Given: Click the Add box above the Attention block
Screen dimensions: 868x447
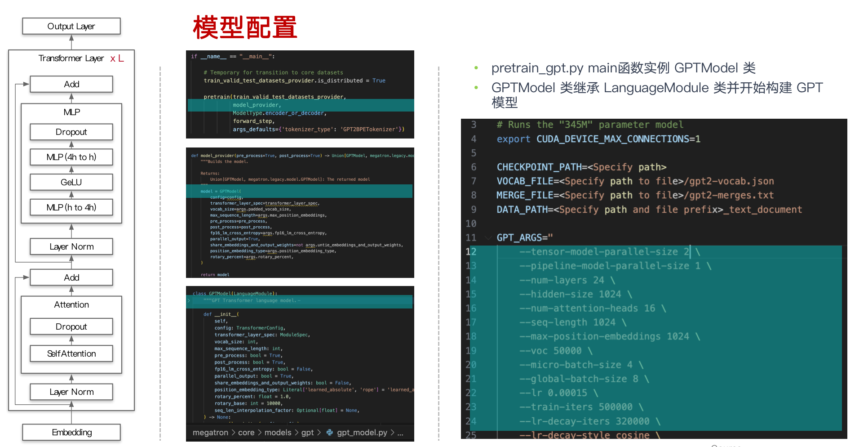Looking at the screenshot, I should point(71,277).
